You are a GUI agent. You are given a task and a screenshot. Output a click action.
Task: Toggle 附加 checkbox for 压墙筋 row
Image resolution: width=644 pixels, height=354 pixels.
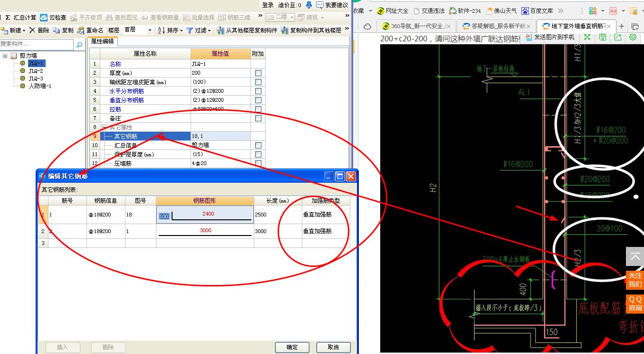[x=258, y=164]
